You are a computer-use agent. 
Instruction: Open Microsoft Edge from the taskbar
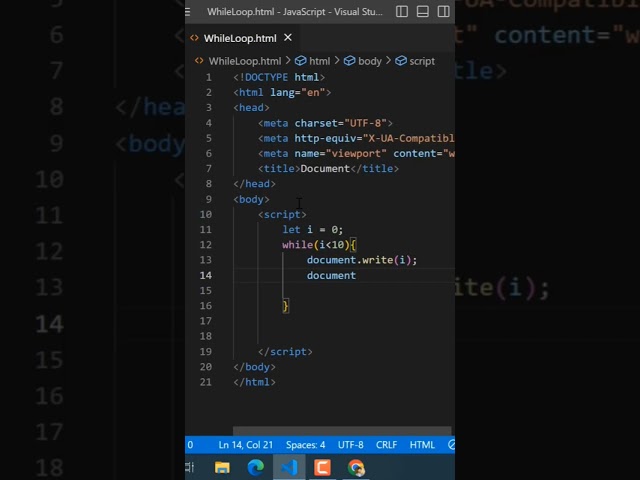coord(256,467)
